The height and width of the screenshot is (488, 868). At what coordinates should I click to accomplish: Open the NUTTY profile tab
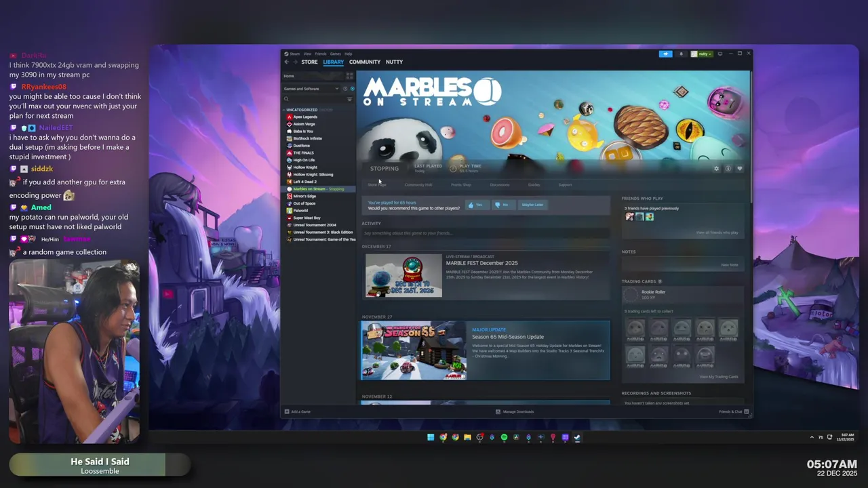394,62
